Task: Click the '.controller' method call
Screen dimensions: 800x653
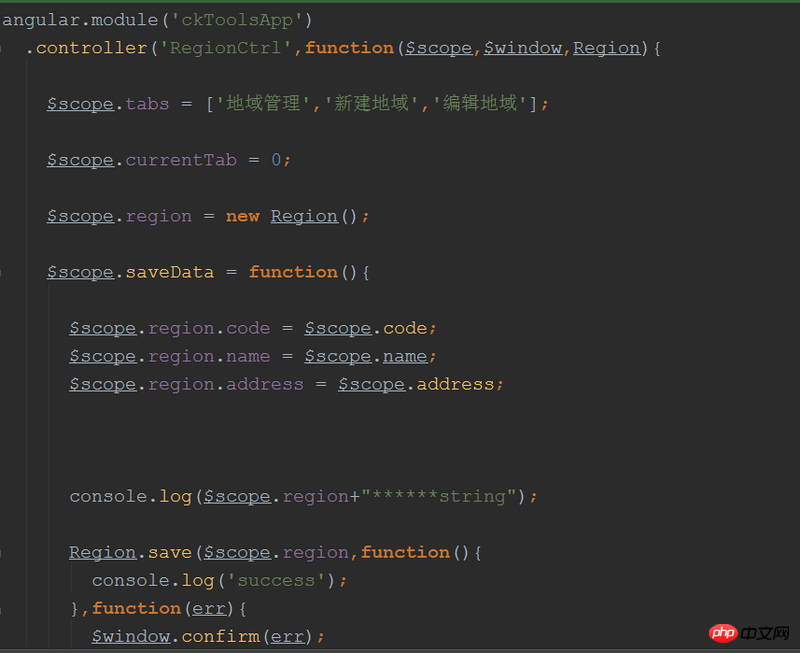Action: tap(87, 48)
